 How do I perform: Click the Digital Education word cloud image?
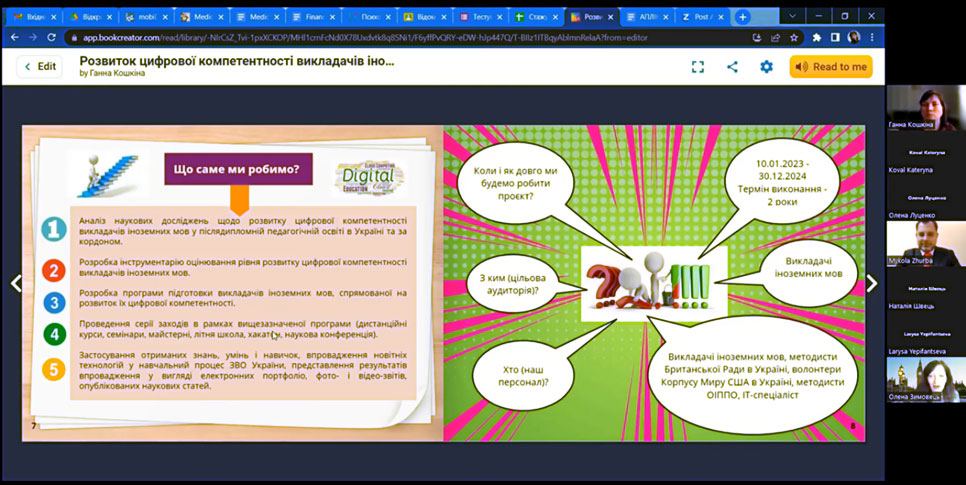click(368, 179)
